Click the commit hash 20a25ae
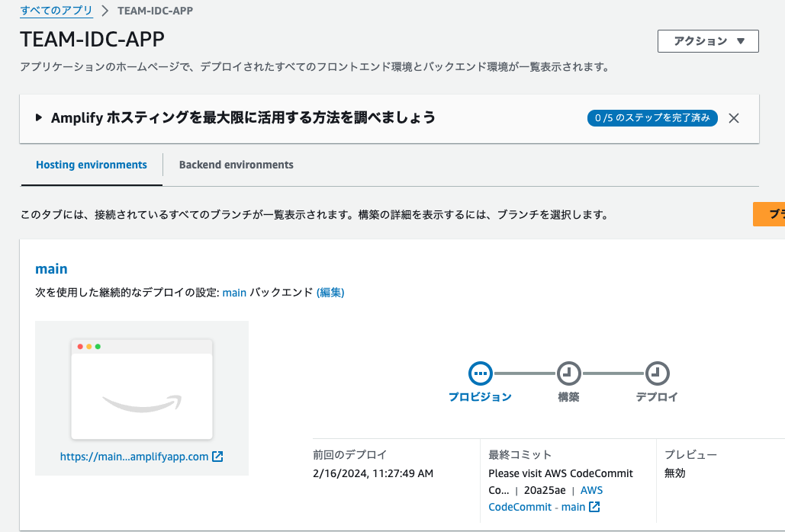Screen dimensions: 785x532 545,491
